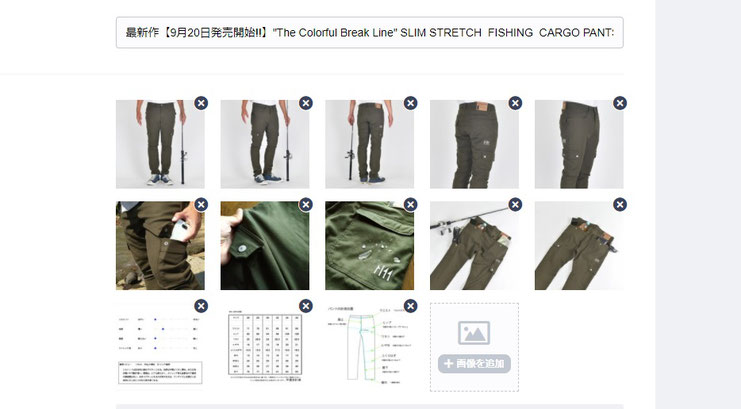The height and width of the screenshot is (409, 741).
Task: Delete the size table image
Action: pos(306,306)
